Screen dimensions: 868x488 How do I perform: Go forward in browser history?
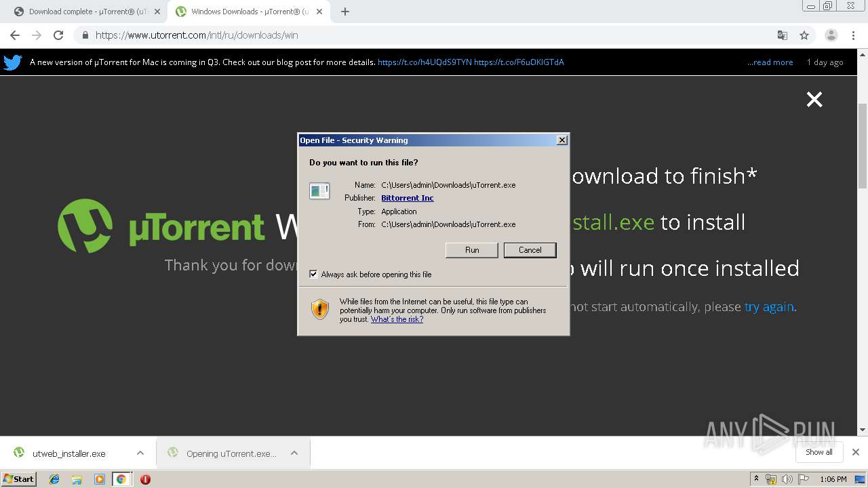tap(37, 35)
